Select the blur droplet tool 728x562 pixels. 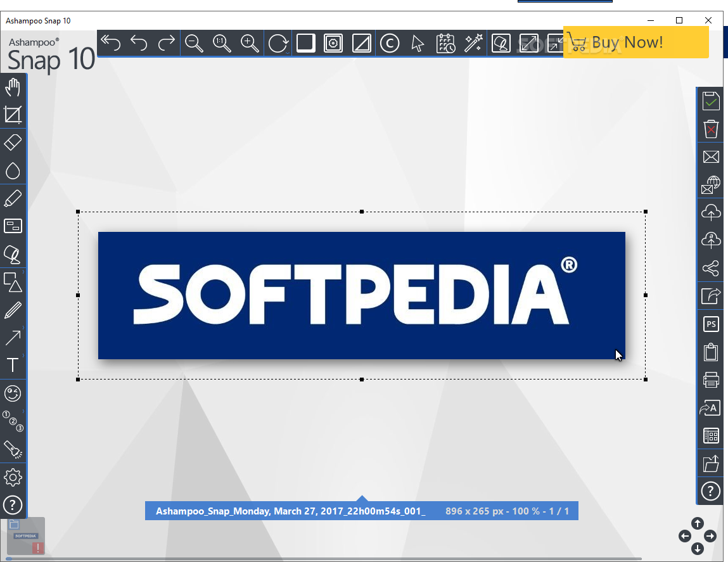pyautogui.click(x=13, y=171)
